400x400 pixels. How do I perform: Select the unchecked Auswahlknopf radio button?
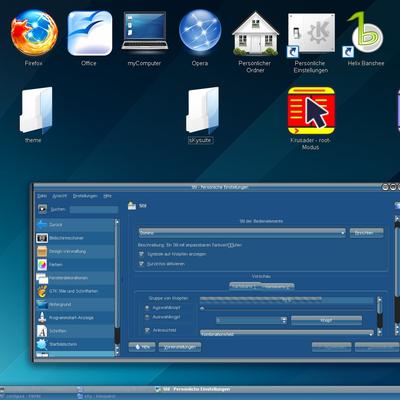click(147, 317)
